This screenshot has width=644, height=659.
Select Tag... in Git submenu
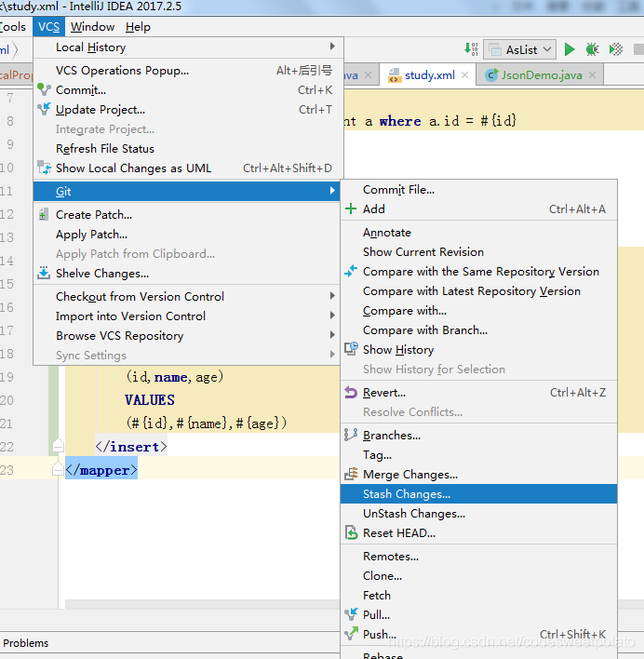479,455
